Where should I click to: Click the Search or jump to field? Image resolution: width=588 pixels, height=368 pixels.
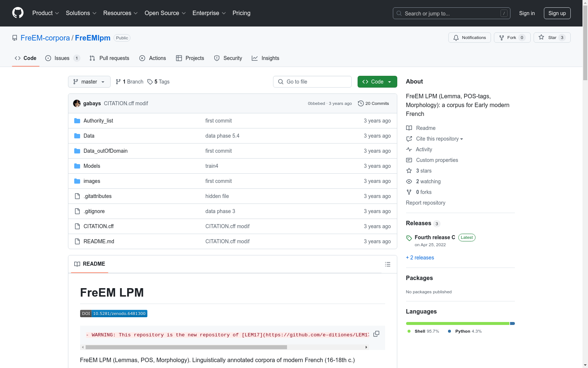click(452, 13)
